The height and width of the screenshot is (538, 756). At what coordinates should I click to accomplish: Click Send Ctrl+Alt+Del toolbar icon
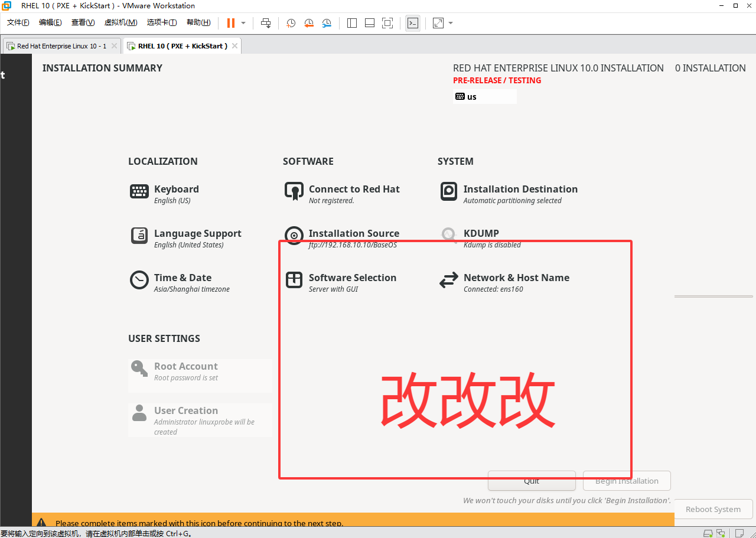click(x=266, y=23)
